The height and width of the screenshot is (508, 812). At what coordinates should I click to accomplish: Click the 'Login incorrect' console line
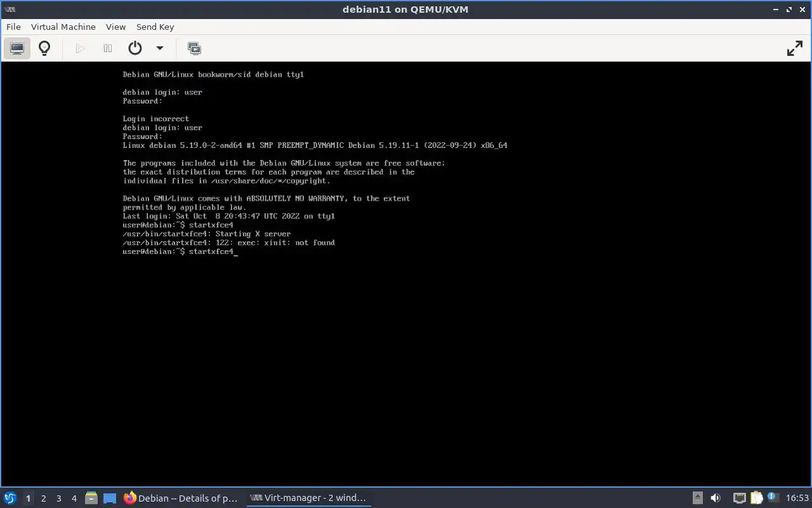coord(155,119)
